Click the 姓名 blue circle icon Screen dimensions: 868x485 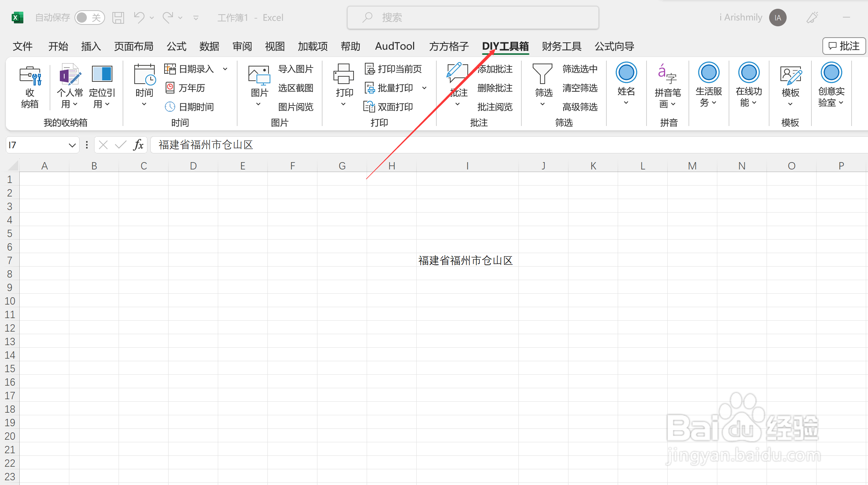(x=626, y=72)
